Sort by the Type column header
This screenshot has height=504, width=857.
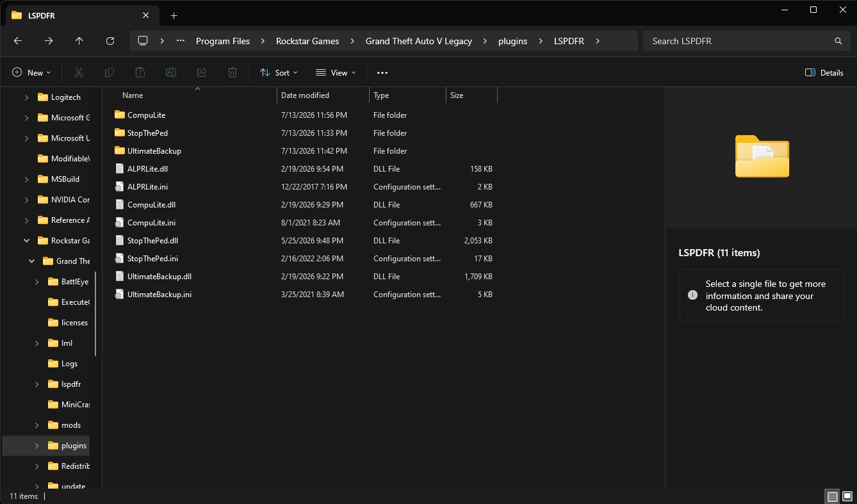tap(407, 95)
